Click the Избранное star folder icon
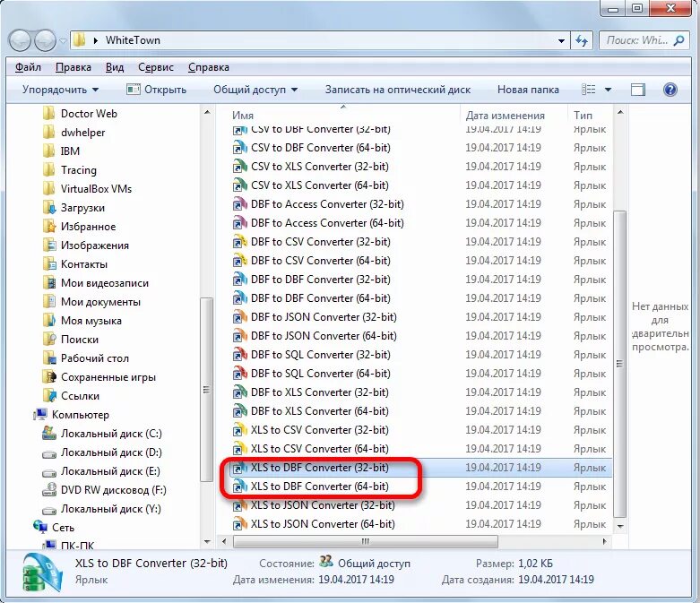700x603 pixels. click(49, 227)
